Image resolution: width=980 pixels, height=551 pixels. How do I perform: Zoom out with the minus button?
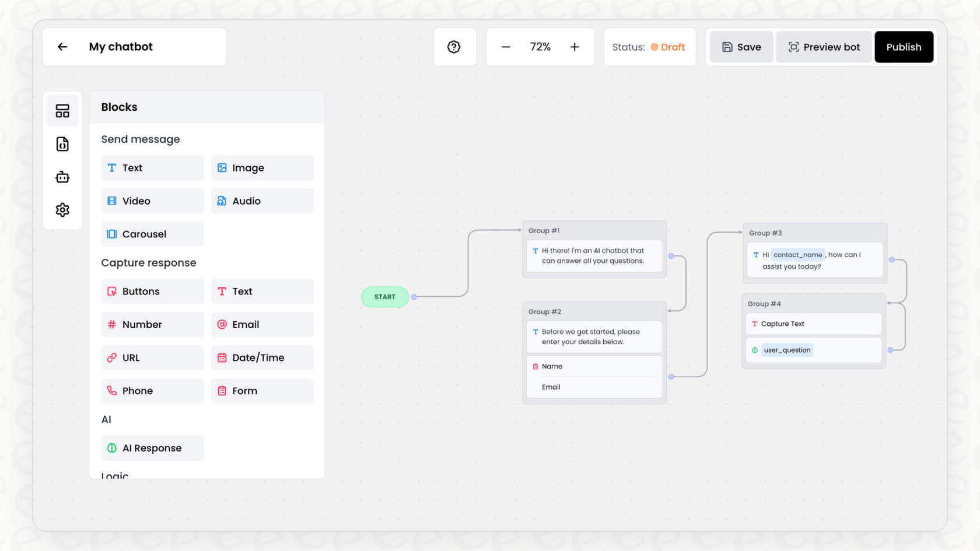506,47
